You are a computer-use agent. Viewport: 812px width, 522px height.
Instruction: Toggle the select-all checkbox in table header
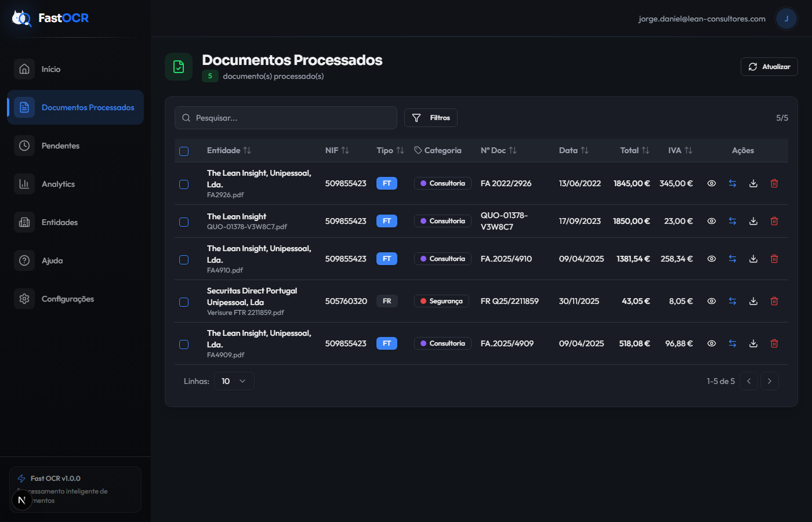click(184, 151)
